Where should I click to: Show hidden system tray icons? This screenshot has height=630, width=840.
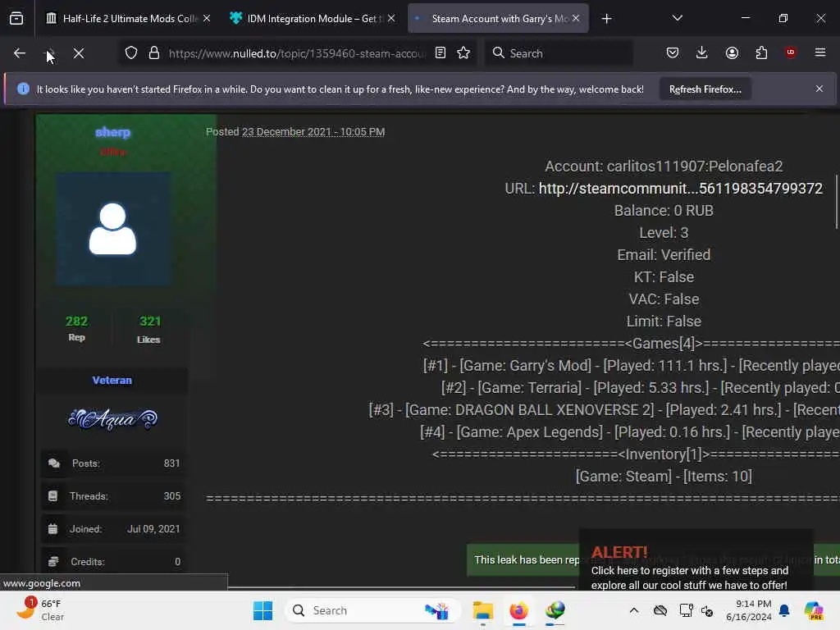(x=634, y=610)
